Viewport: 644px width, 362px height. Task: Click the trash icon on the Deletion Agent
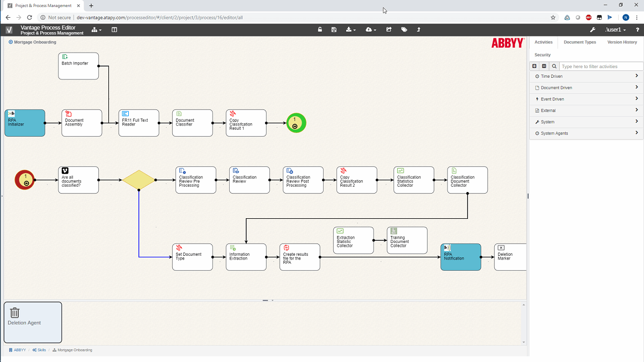click(x=14, y=313)
